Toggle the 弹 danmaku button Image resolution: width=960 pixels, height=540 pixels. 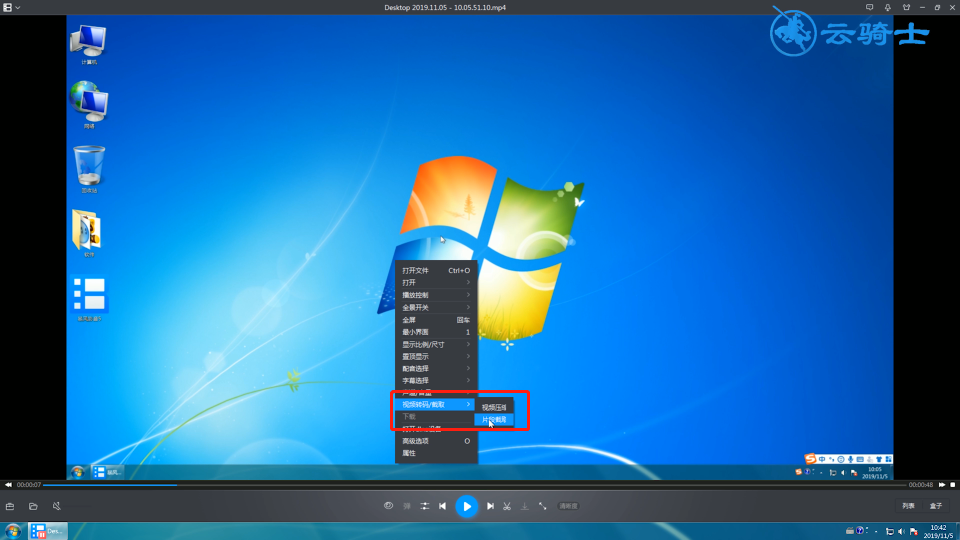click(407, 506)
